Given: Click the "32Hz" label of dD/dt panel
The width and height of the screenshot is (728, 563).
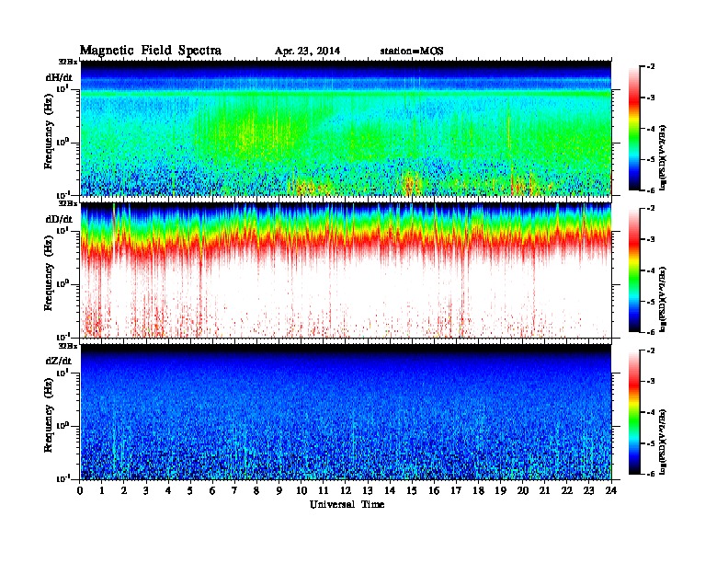Looking at the screenshot, I should point(68,203).
